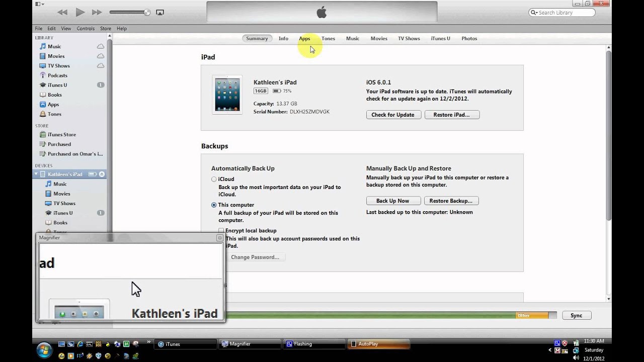Open Purchased in the Store section
The image size is (644, 362).
click(59, 144)
